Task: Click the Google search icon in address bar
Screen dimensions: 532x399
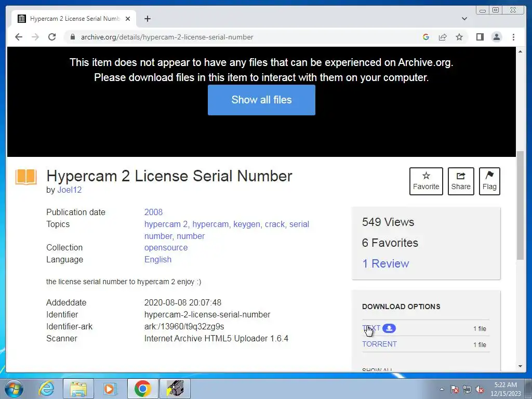Action: pyautogui.click(x=426, y=37)
